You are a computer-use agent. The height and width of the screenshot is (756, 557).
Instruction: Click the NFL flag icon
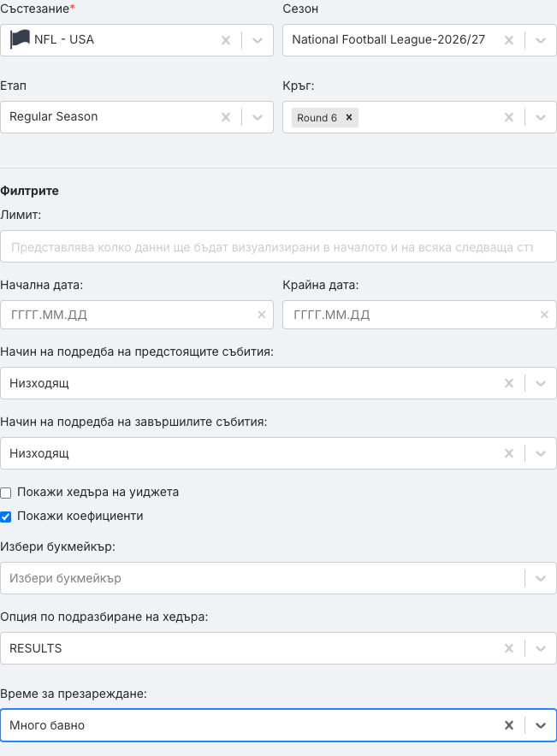[x=20, y=39]
